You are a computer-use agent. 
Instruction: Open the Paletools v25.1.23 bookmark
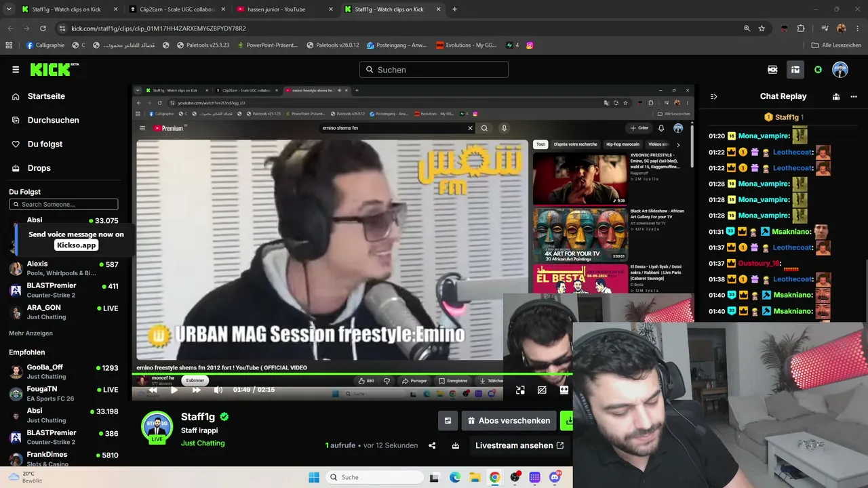pyautogui.click(x=203, y=45)
